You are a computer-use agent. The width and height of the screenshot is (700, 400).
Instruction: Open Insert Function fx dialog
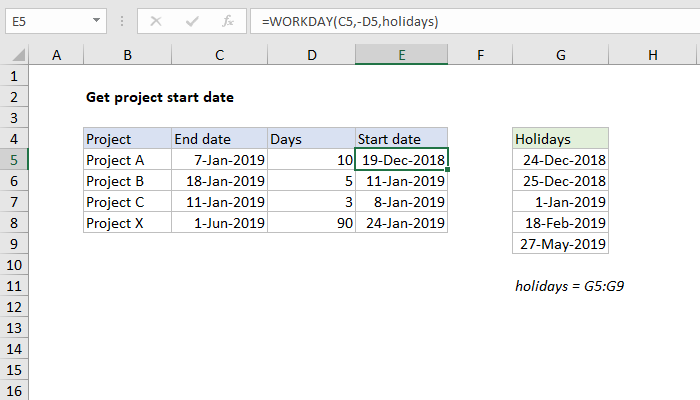[x=228, y=20]
